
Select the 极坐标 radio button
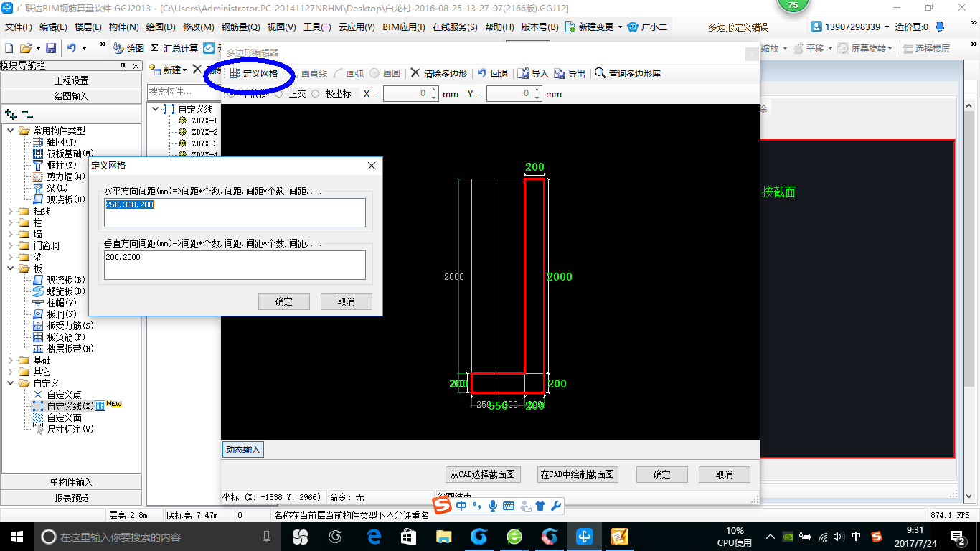[315, 93]
